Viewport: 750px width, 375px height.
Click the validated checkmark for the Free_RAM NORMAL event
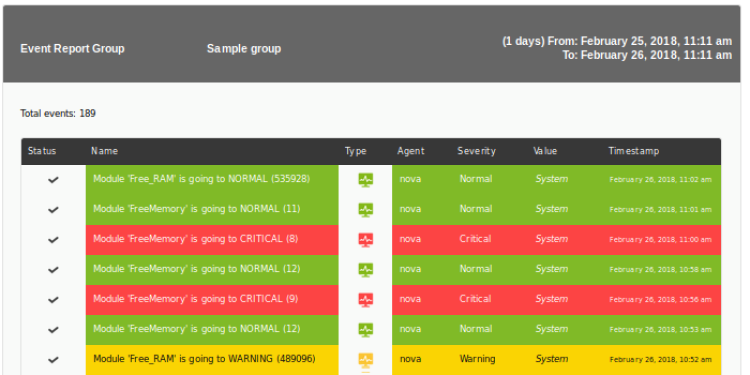(53, 180)
